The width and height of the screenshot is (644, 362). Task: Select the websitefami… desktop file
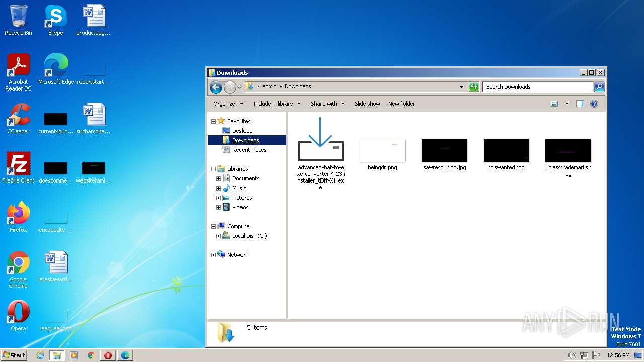(x=94, y=172)
